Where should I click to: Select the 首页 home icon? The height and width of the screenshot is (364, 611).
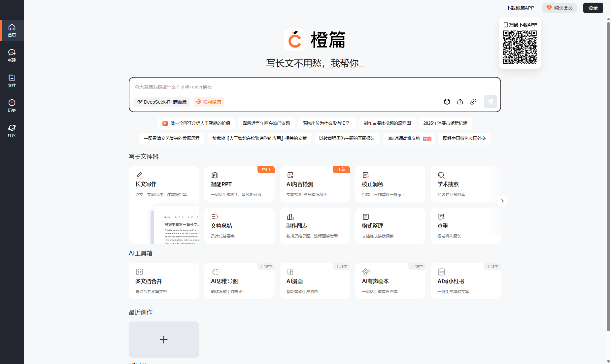click(12, 30)
